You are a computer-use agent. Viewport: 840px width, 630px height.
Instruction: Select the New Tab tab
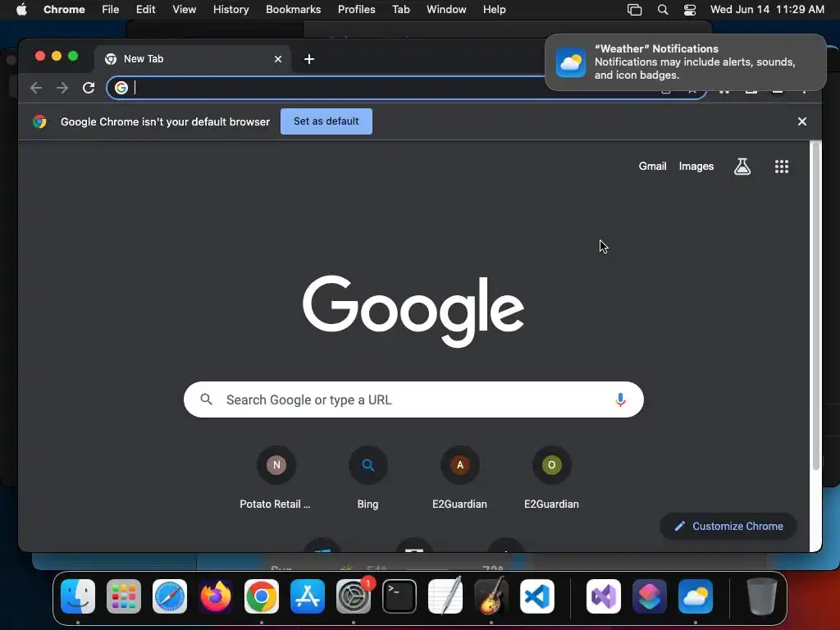point(193,59)
